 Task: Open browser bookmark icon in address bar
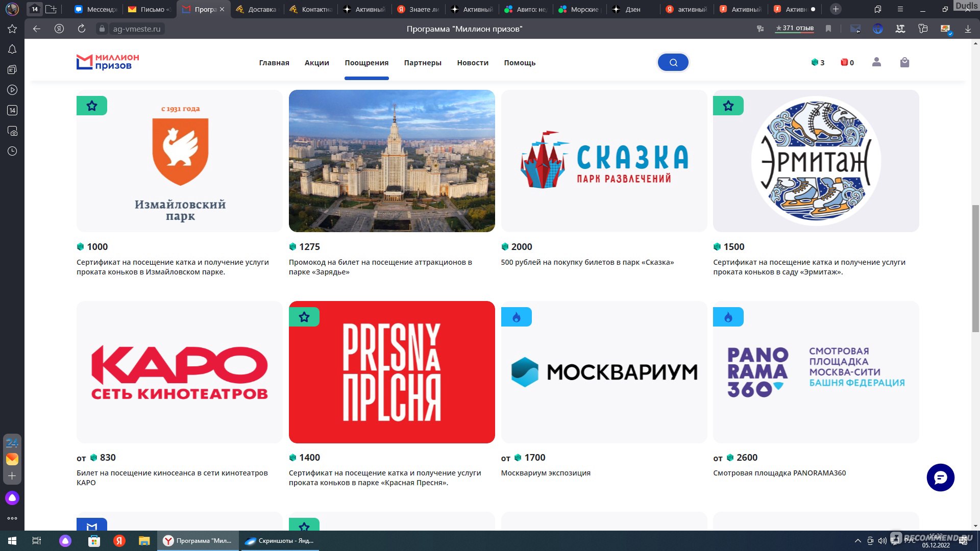828,29
